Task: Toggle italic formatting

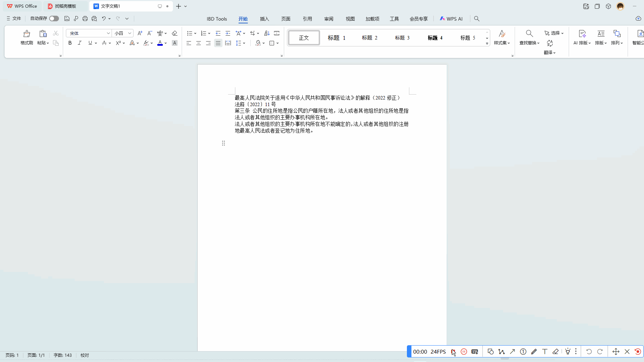Action: pos(80,43)
